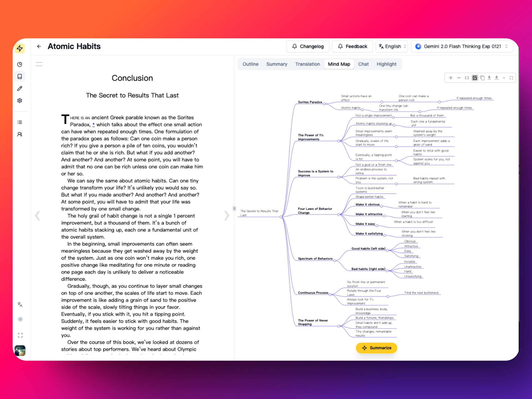Click the copy mind map icon
532x399 pixels.
point(482,78)
